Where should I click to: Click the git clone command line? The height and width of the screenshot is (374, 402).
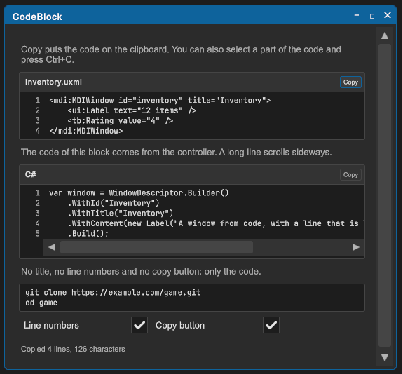point(113,293)
